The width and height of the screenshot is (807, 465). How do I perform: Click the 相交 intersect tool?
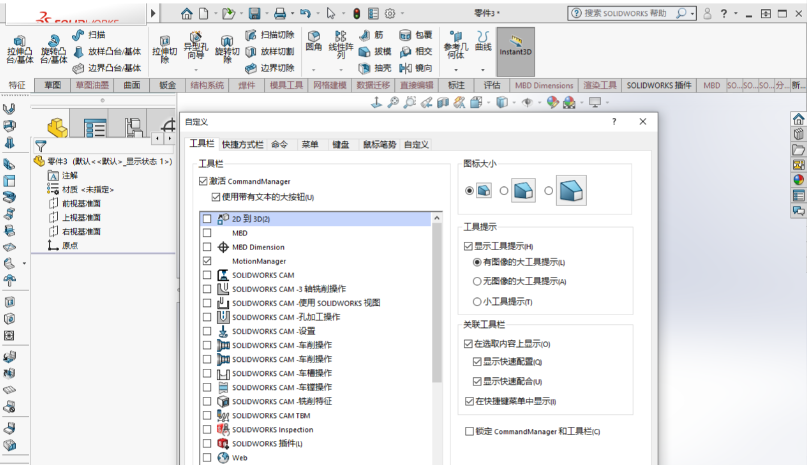(416, 51)
